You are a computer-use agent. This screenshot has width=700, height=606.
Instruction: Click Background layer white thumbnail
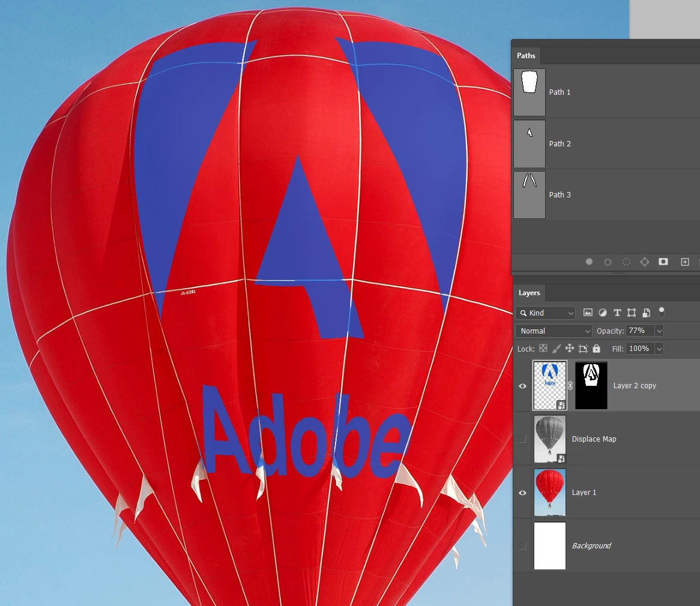(x=549, y=546)
